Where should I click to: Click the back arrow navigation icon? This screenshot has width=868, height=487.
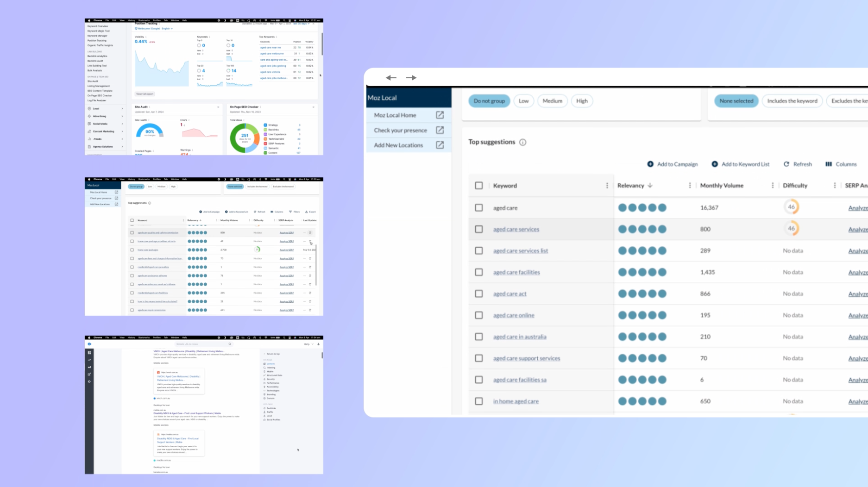(391, 78)
